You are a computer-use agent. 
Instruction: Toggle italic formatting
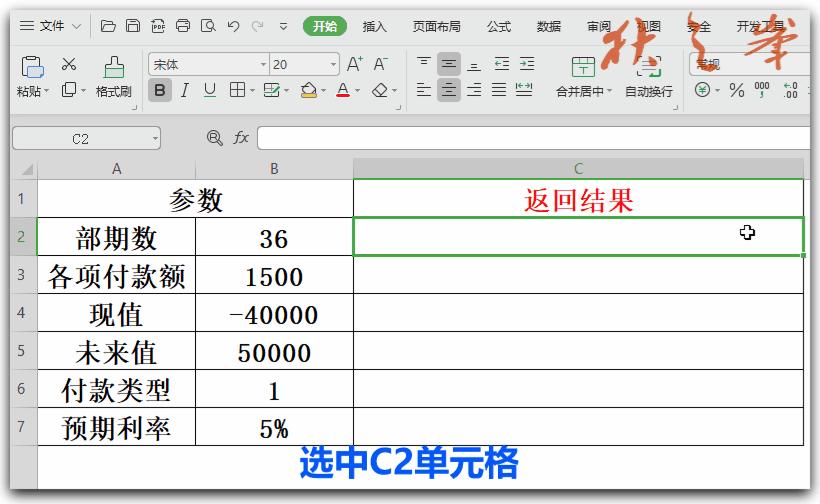[185, 90]
